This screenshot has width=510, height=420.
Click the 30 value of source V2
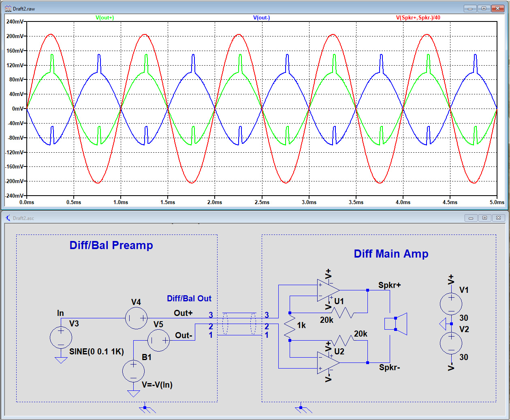click(x=464, y=357)
